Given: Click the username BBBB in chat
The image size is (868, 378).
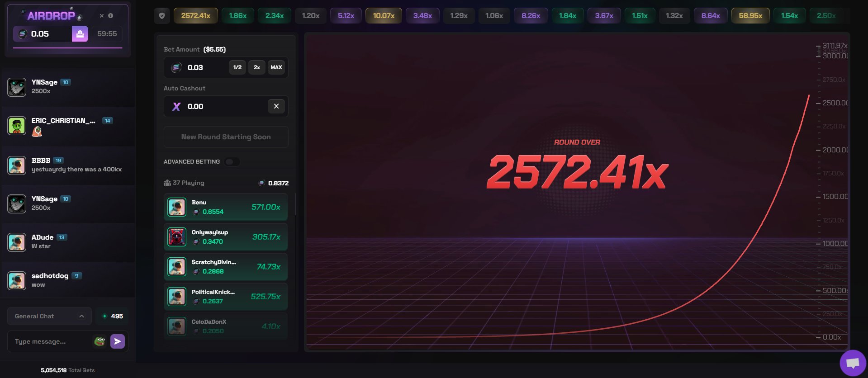Looking at the screenshot, I should (41, 161).
